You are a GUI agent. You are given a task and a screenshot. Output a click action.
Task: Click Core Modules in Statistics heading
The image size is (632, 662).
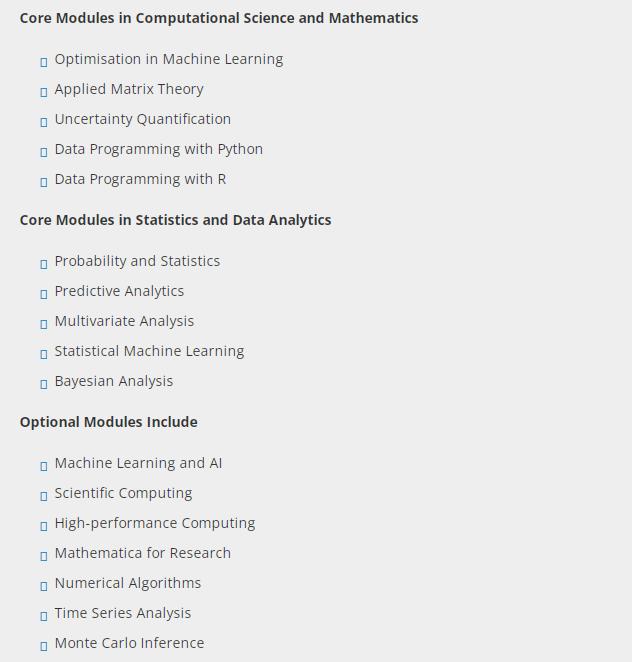point(175,220)
